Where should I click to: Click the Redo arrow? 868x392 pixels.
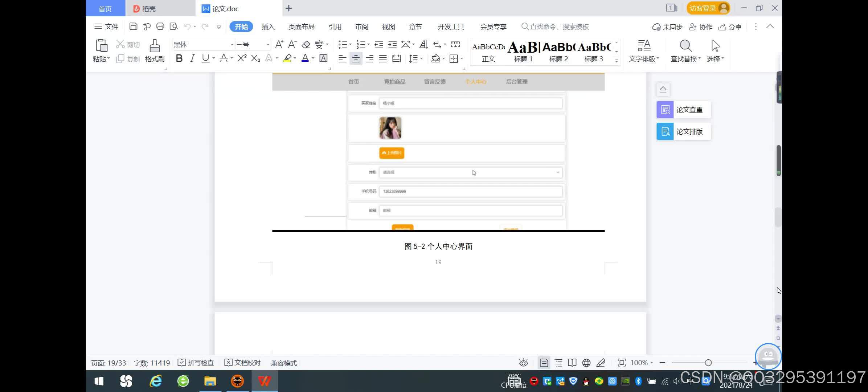(205, 26)
